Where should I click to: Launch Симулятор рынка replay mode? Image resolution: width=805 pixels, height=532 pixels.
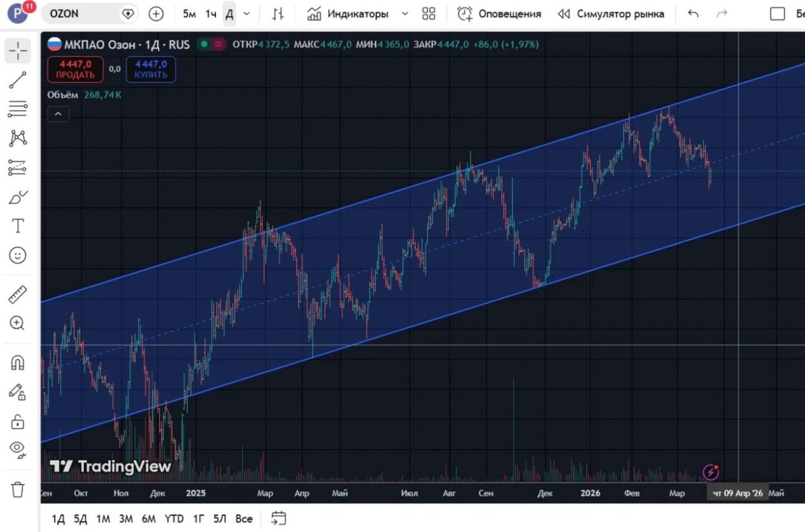(610, 13)
